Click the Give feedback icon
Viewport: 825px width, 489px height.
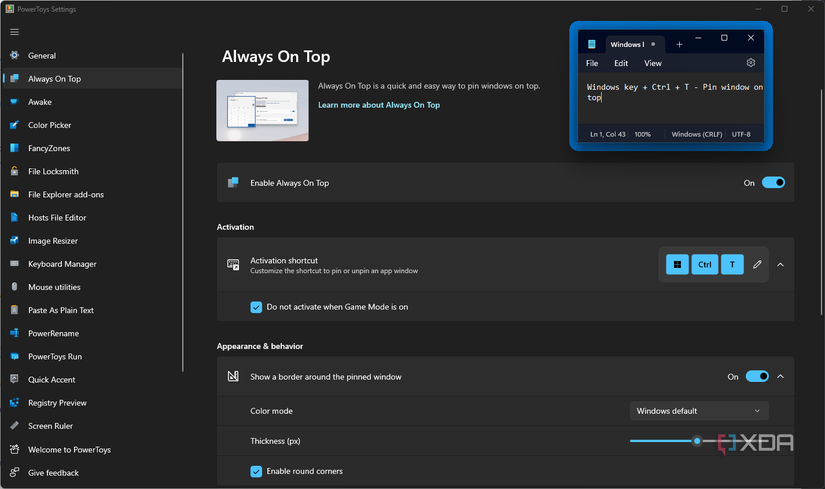pyautogui.click(x=14, y=473)
